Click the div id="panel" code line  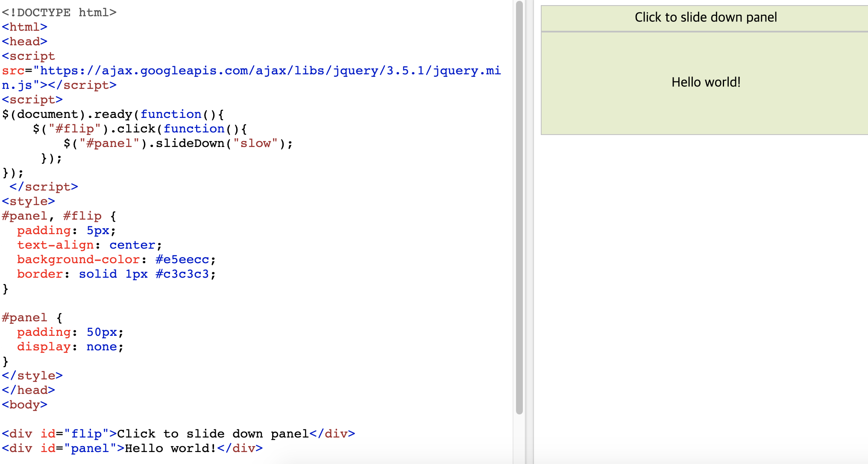click(132, 449)
